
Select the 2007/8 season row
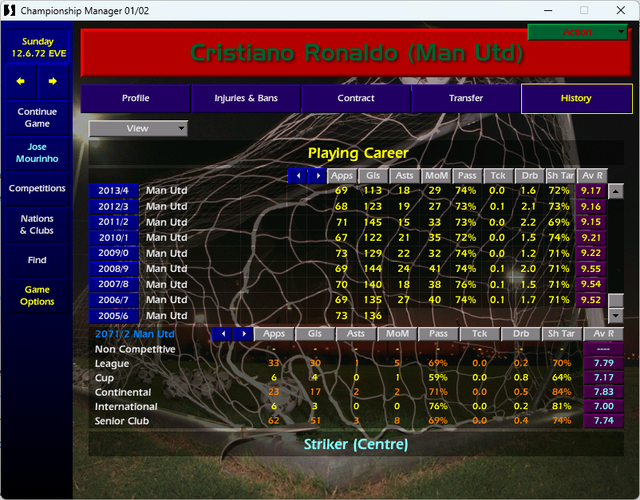113,284
